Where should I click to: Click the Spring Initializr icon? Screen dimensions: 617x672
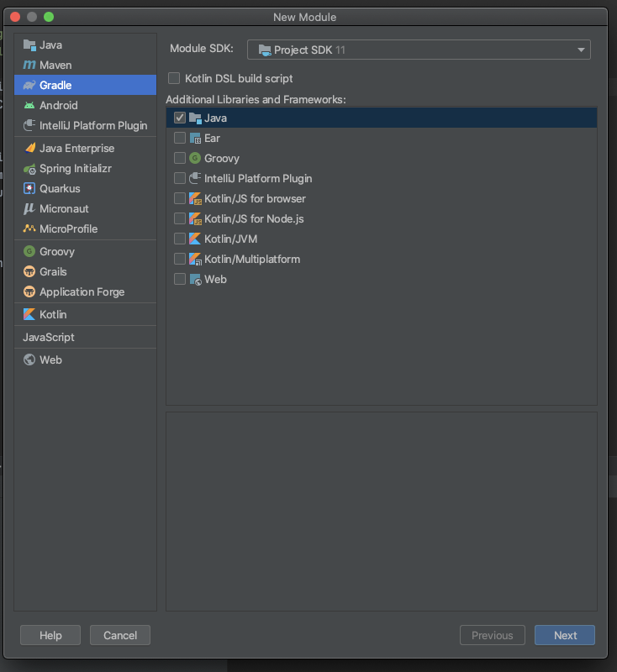(x=29, y=169)
